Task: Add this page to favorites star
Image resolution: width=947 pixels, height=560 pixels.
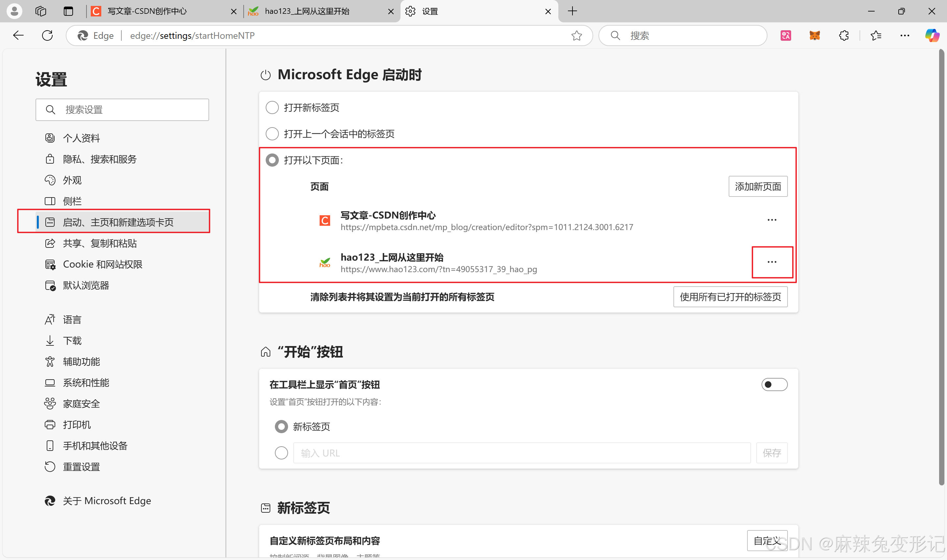Action: point(576,35)
